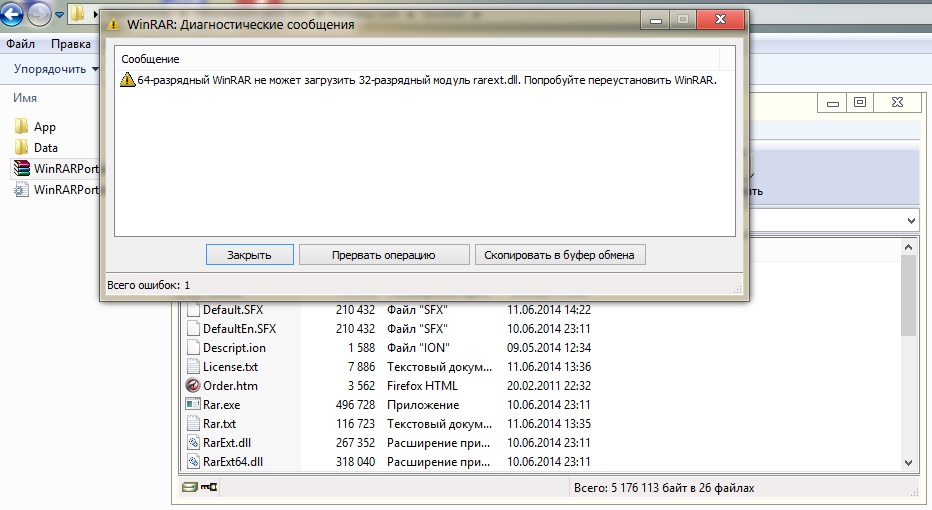
Task: Close the diagnostic messages dialog with X
Action: coord(720,20)
